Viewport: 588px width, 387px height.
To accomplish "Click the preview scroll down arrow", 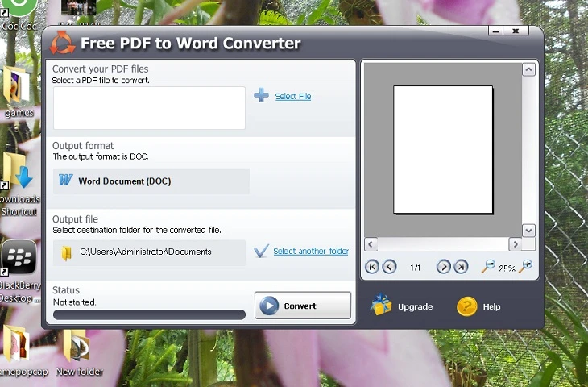I will pos(528,230).
